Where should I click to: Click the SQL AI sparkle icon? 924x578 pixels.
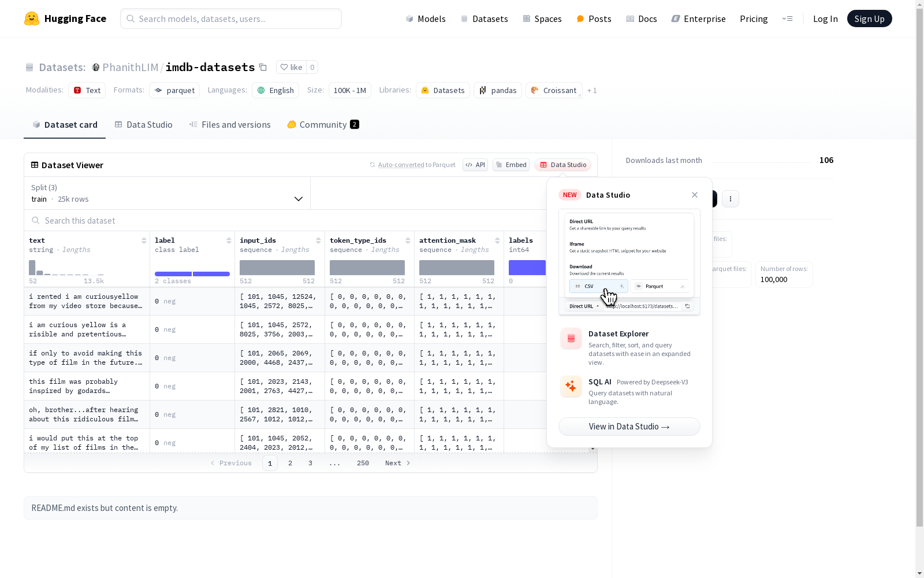click(x=571, y=386)
